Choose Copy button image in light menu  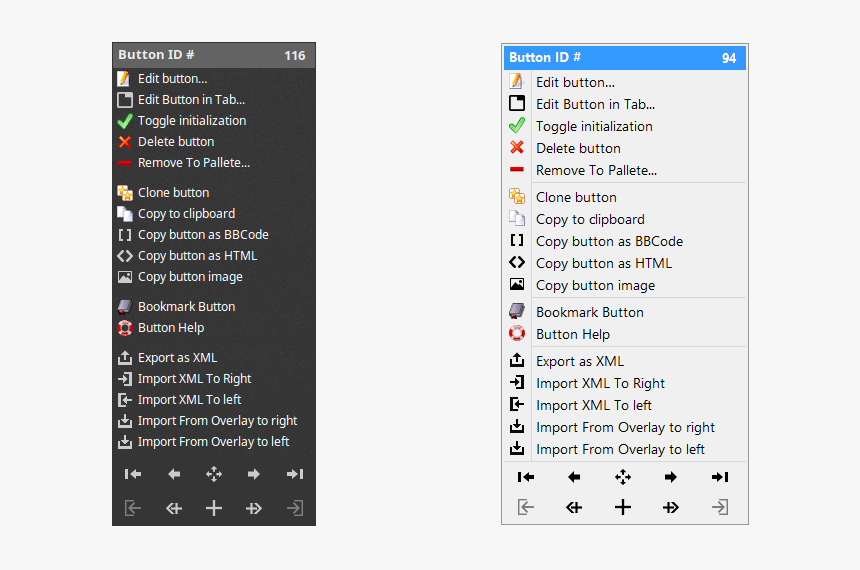[x=625, y=285]
